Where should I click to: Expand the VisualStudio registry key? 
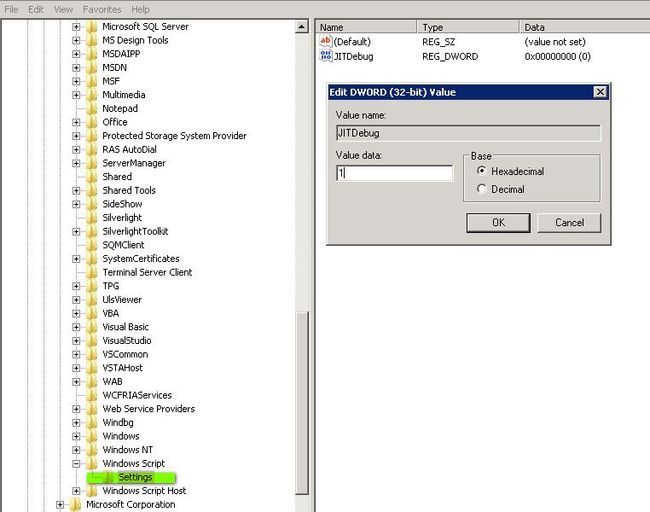(76, 341)
